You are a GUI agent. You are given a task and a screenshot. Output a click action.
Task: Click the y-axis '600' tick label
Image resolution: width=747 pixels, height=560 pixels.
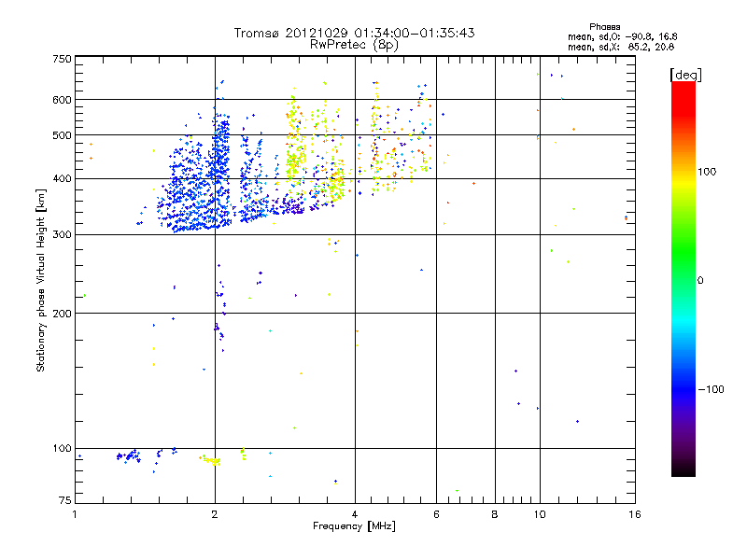(63, 100)
